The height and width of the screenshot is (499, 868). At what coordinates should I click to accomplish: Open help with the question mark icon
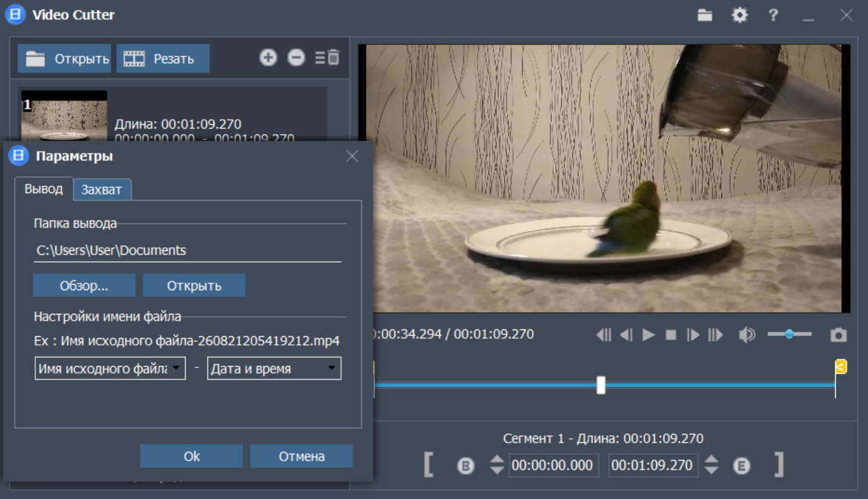[773, 15]
